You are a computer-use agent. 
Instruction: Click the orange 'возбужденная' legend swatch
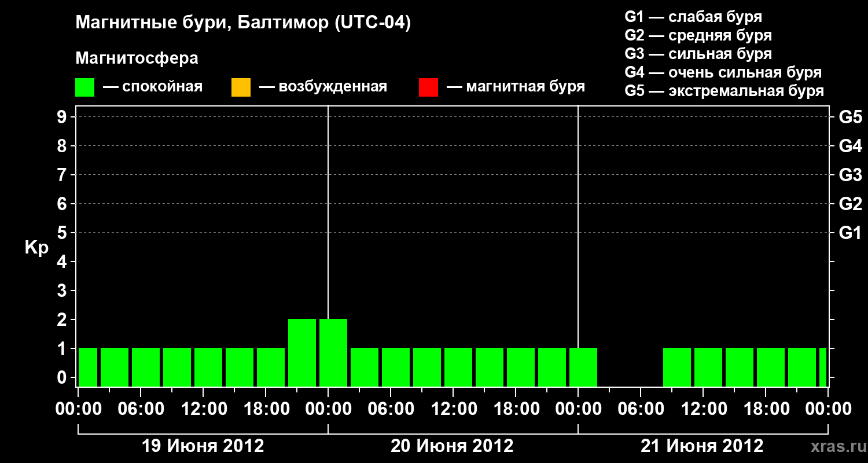click(x=241, y=87)
